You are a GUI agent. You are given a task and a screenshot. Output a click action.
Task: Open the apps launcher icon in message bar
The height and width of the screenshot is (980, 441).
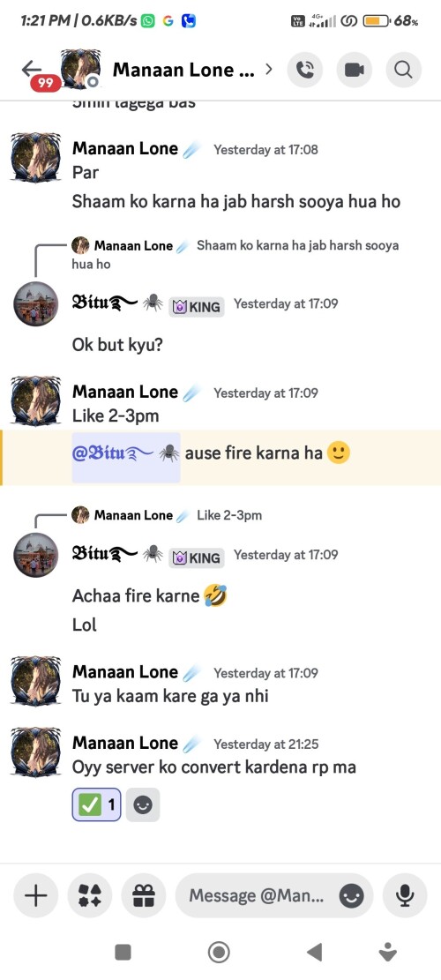click(90, 895)
